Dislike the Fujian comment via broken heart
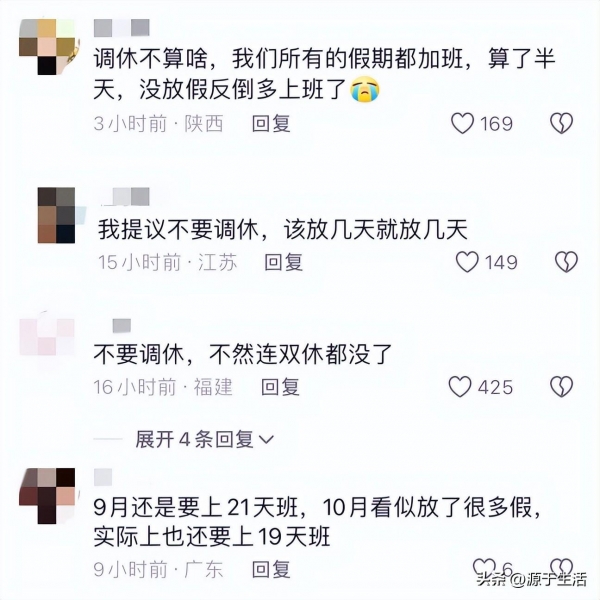 (x=561, y=387)
